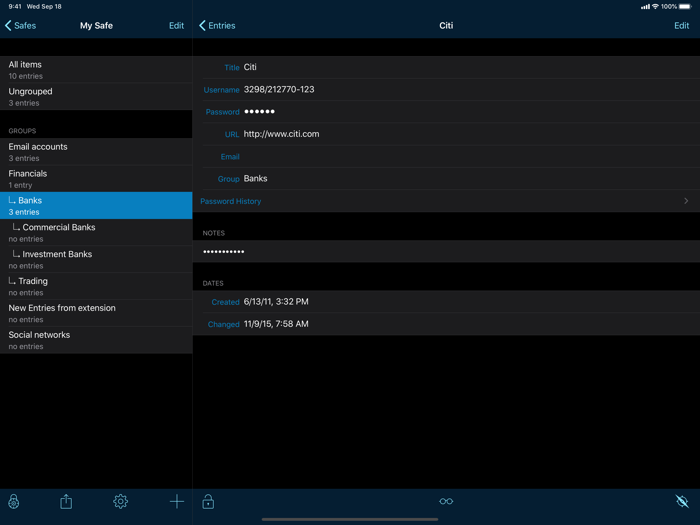Open Password History
Viewport: 700px width, 525px height.
click(x=230, y=201)
